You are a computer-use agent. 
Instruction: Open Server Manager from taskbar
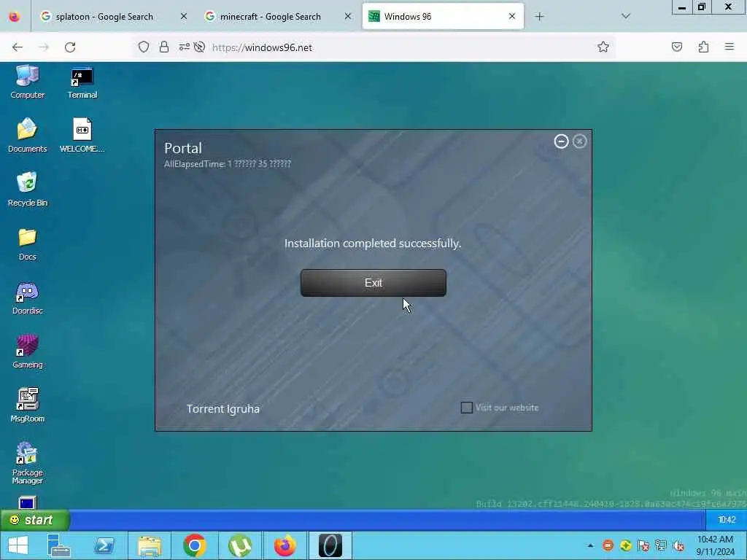pos(59,545)
